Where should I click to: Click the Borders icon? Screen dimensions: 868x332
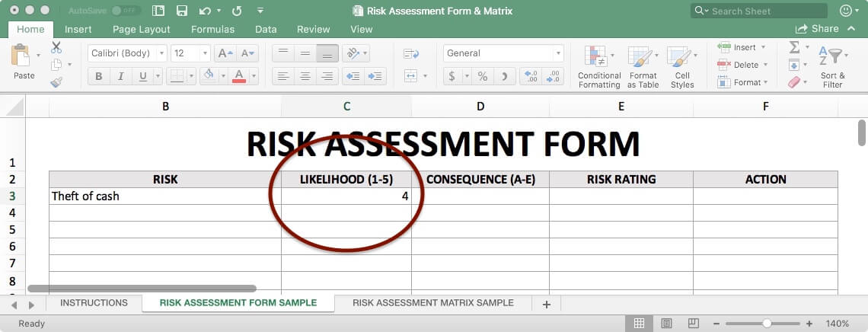point(177,76)
